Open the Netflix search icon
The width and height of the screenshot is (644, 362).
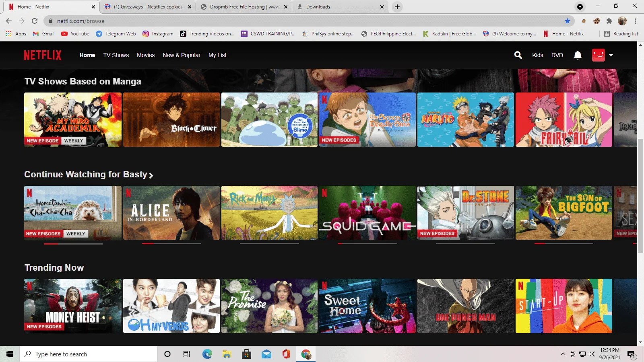pyautogui.click(x=518, y=55)
